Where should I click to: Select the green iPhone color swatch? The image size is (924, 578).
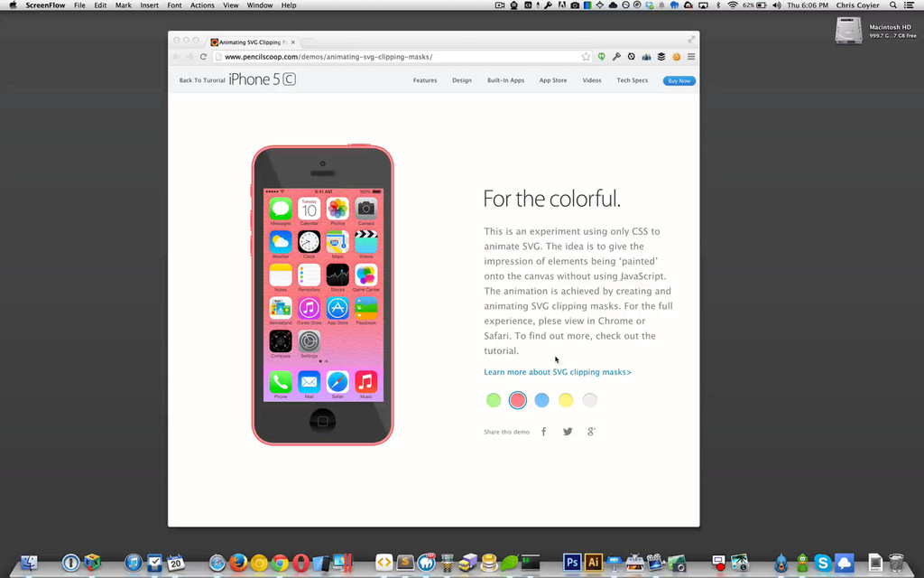click(x=494, y=400)
